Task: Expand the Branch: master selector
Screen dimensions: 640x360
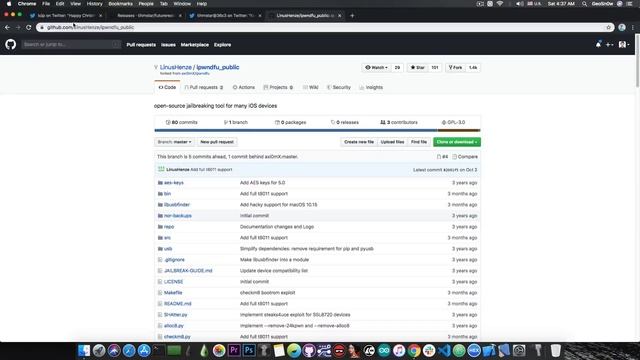Action: (174, 142)
